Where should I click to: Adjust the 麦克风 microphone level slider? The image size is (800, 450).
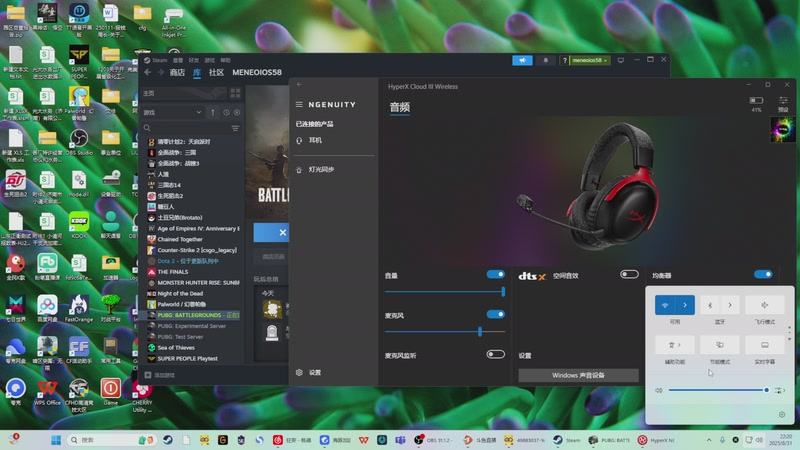(445, 332)
